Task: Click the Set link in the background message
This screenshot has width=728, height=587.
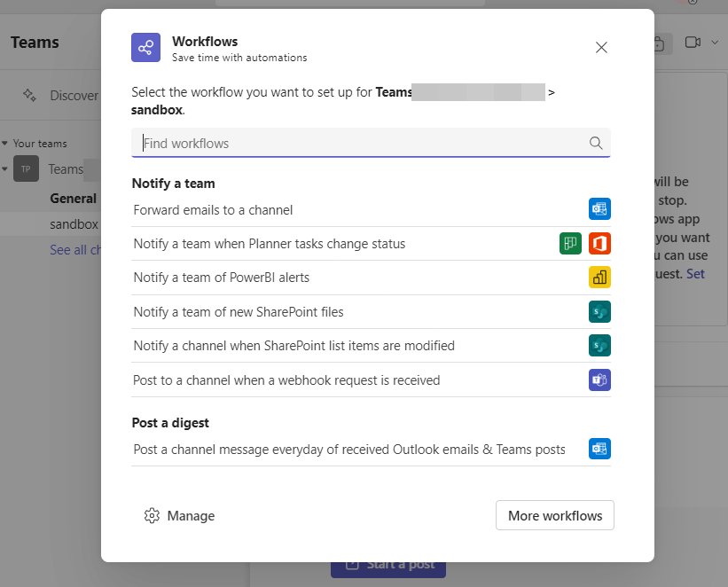Action: point(695,274)
